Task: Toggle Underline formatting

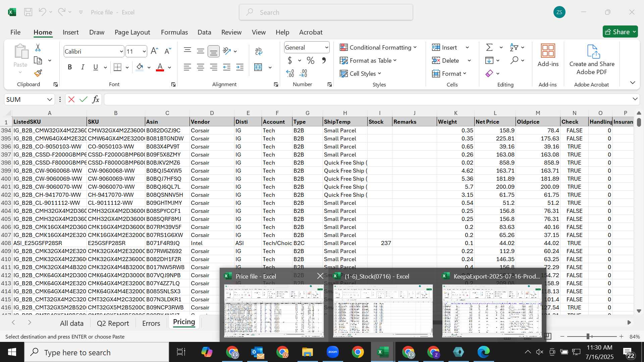Action: coord(96,67)
